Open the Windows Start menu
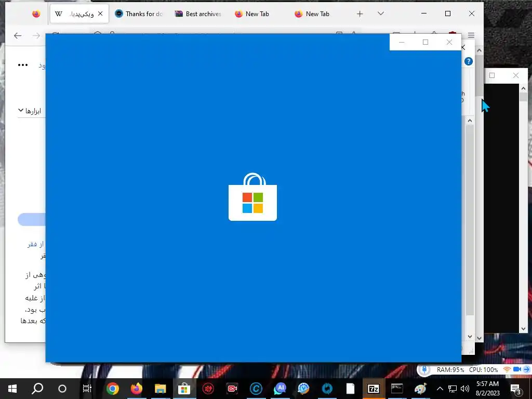The image size is (532, 399). (x=12, y=389)
